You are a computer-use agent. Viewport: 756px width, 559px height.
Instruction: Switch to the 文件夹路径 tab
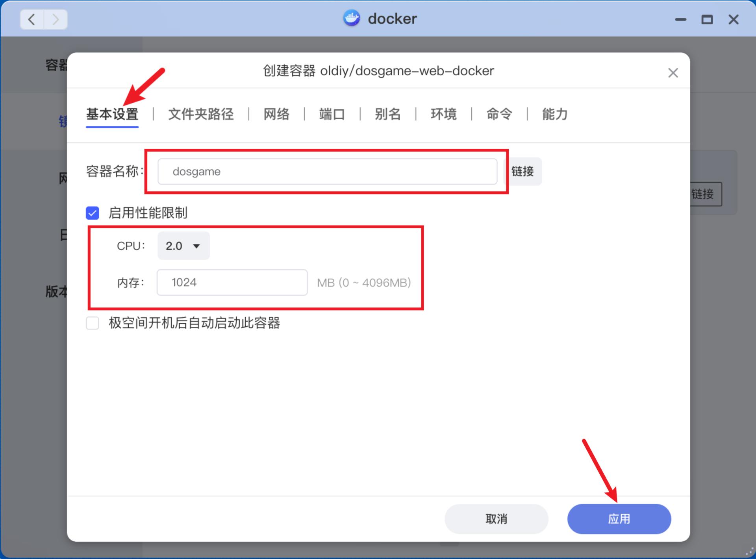201,114
